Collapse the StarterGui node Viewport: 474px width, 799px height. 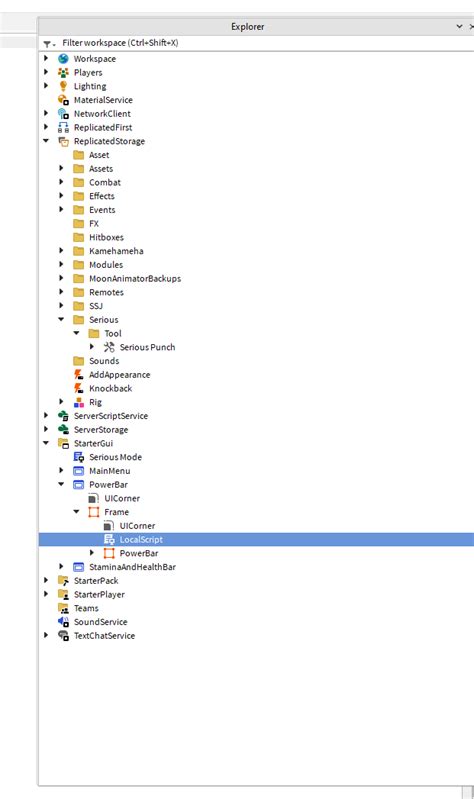point(46,443)
